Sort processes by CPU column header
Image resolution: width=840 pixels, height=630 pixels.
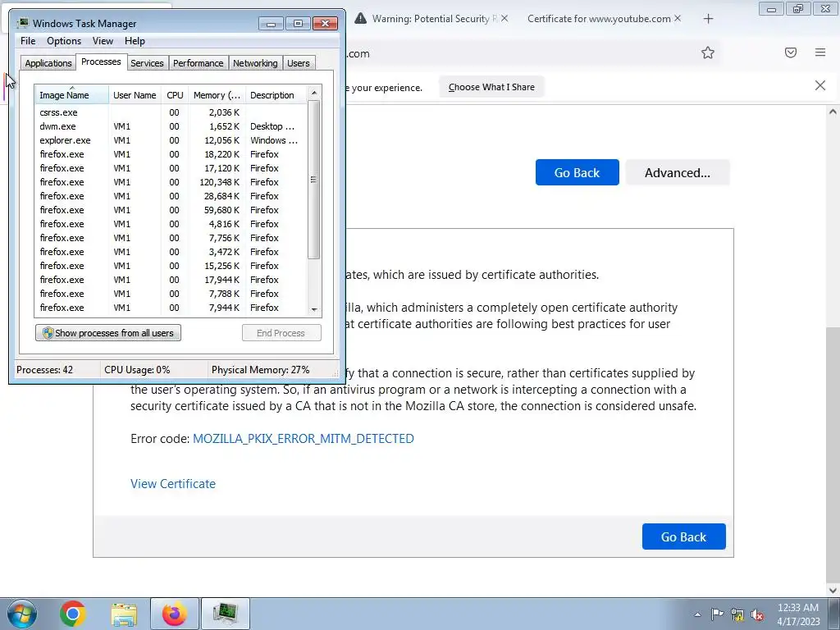[x=175, y=95]
